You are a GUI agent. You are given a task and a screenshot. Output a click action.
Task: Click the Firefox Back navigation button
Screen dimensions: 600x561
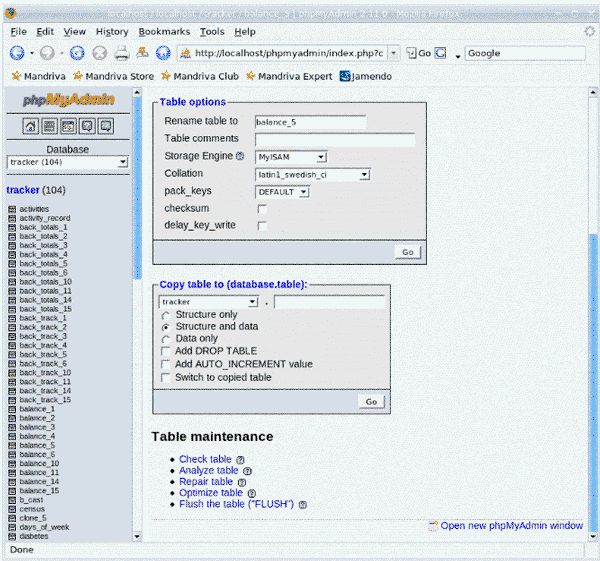tap(17, 53)
